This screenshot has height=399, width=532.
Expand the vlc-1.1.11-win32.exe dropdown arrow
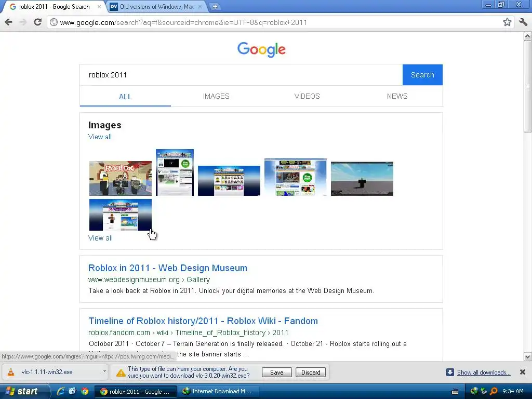tap(104, 371)
